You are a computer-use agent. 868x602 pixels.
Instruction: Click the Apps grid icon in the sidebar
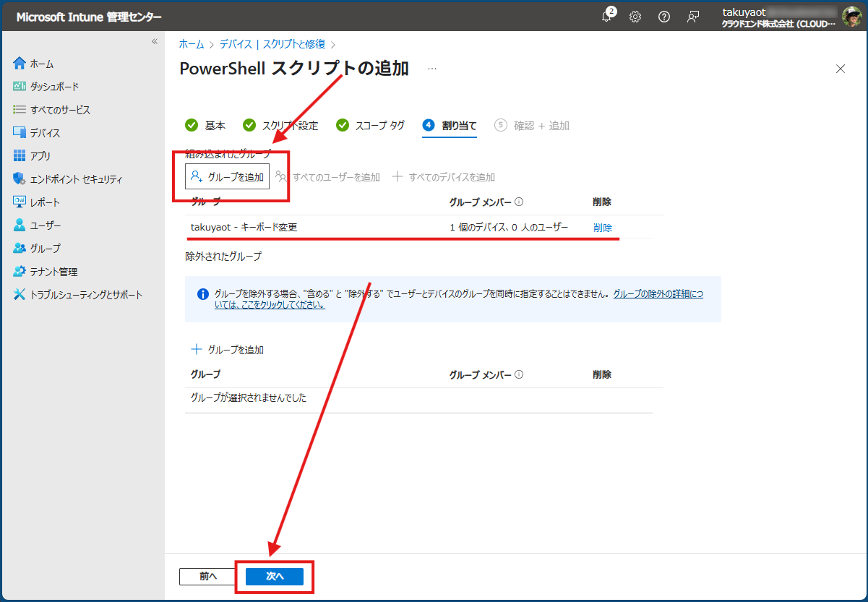click(x=20, y=156)
